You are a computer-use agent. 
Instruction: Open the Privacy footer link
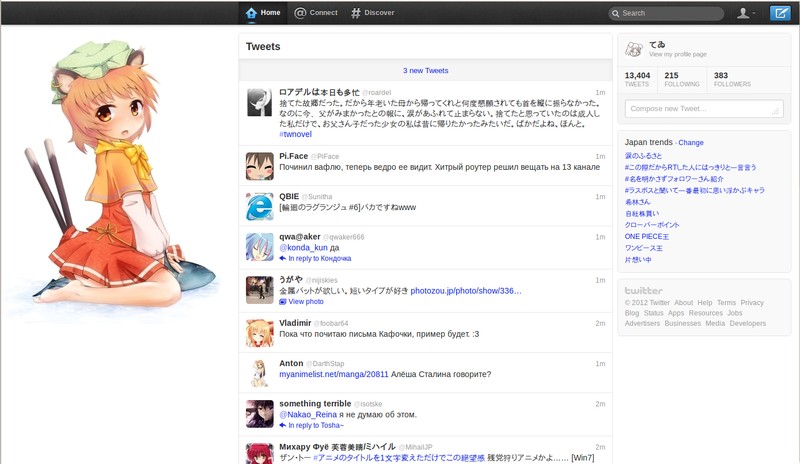click(752, 303)
